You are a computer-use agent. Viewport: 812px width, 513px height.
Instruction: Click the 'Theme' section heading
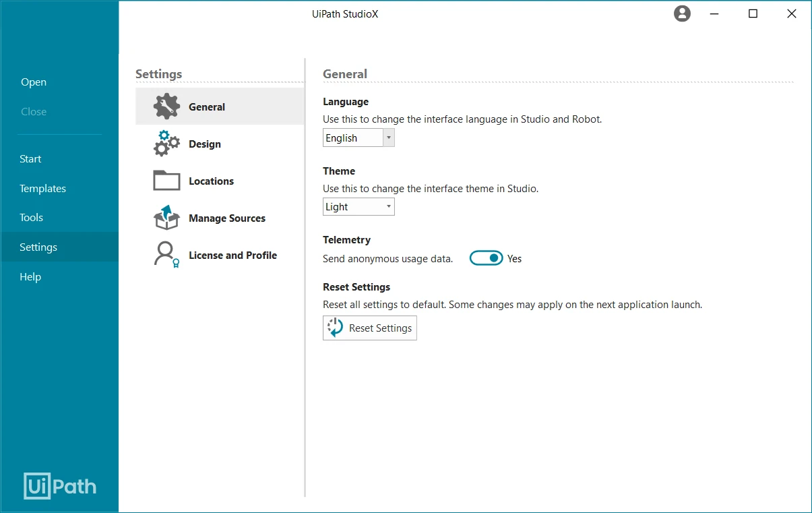coord(339,171)
